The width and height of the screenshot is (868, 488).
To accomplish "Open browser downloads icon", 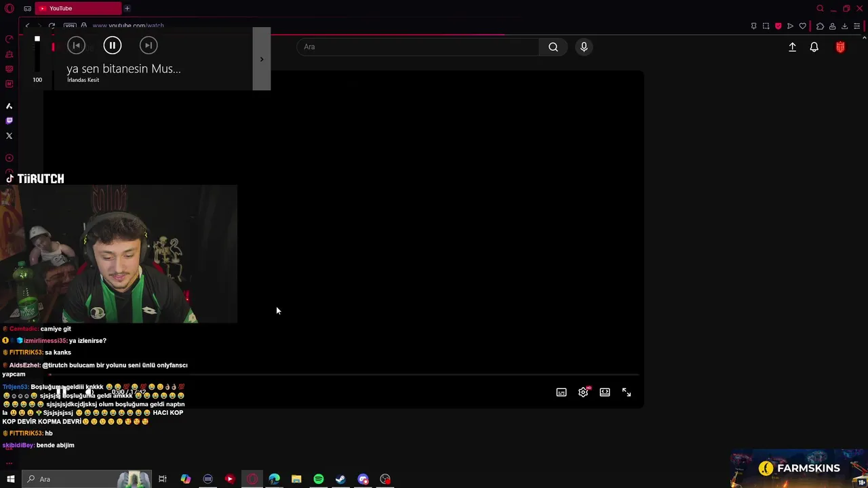I will [844, 26].
